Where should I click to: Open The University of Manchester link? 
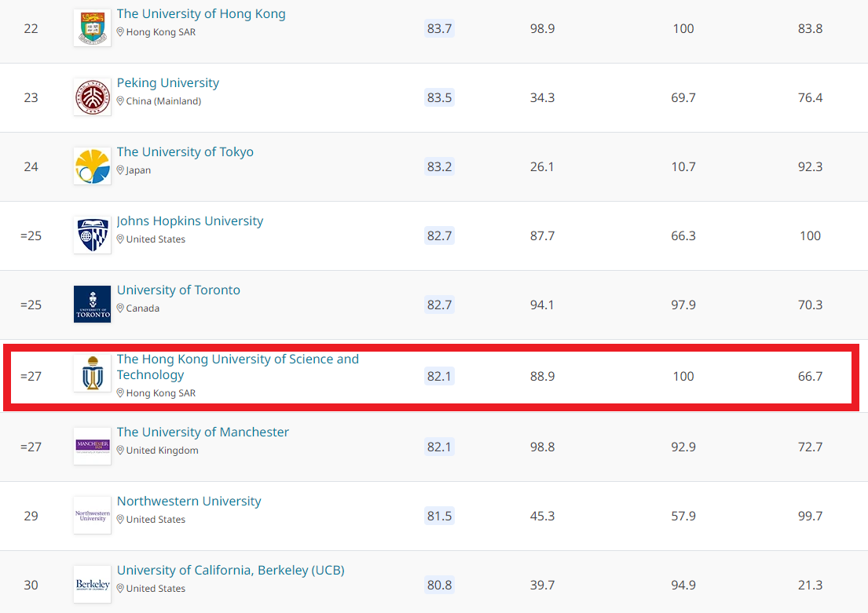point(203,432)
